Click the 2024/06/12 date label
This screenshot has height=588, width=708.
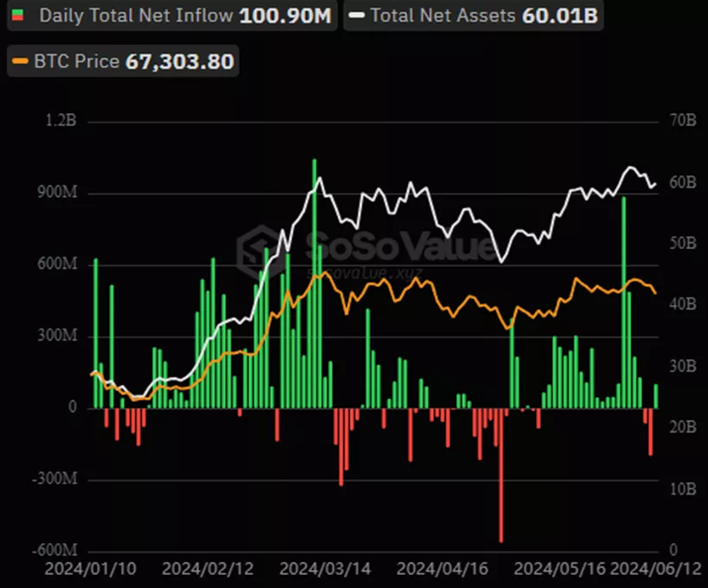[654, 571]
